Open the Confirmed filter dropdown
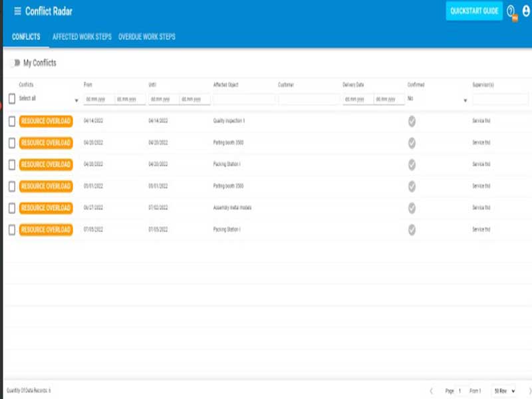 point(465,100)
